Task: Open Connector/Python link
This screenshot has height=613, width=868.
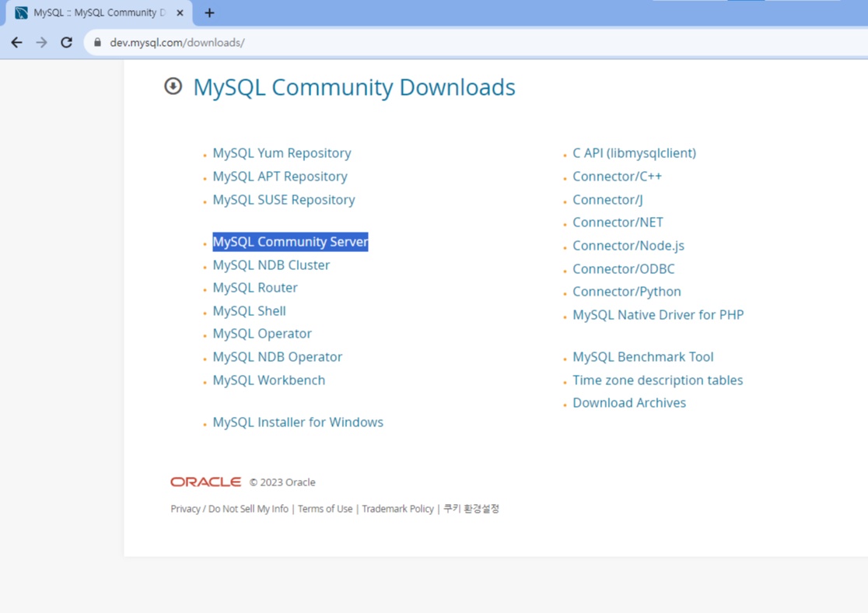Action: [627, 291]
